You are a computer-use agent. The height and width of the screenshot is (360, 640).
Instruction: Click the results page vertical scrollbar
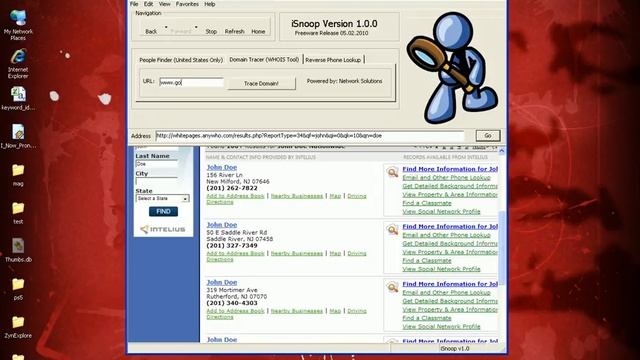click(502, 248)
